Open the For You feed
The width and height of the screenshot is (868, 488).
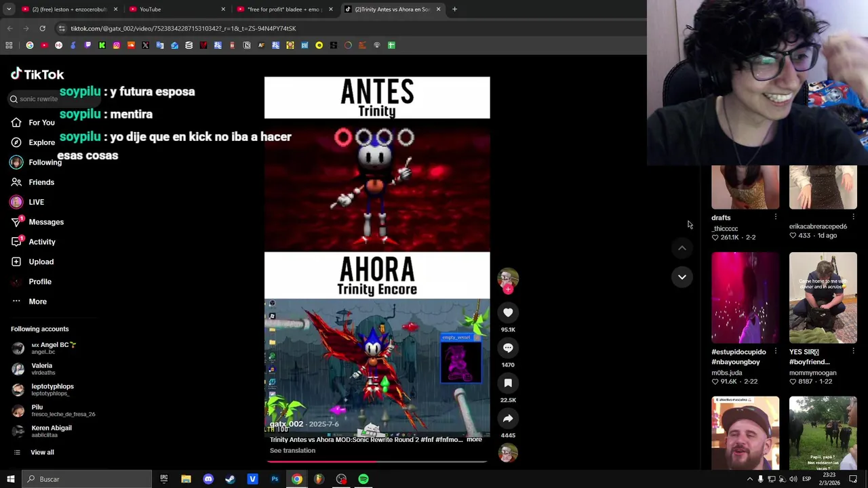(x=33, y=123)
